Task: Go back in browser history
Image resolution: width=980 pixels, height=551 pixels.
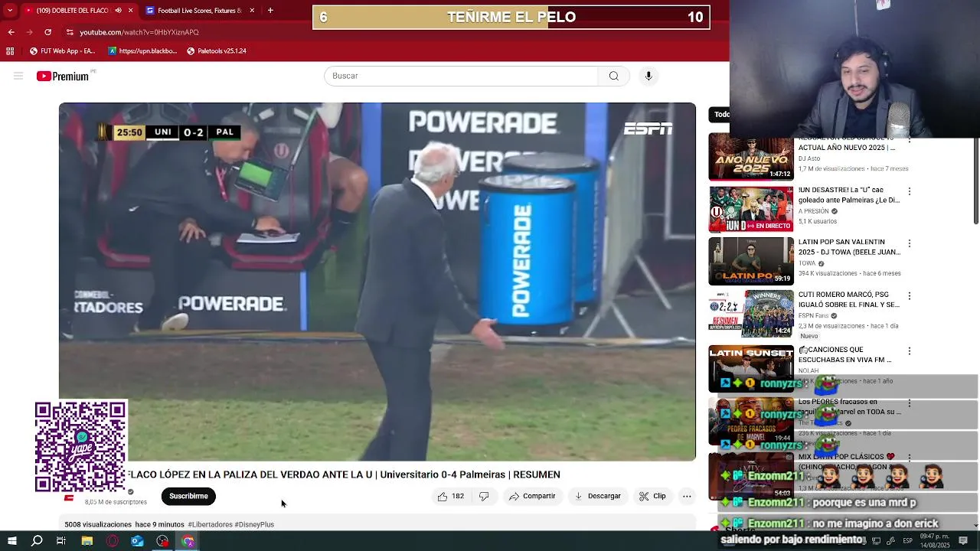Action: pos(11,32)
